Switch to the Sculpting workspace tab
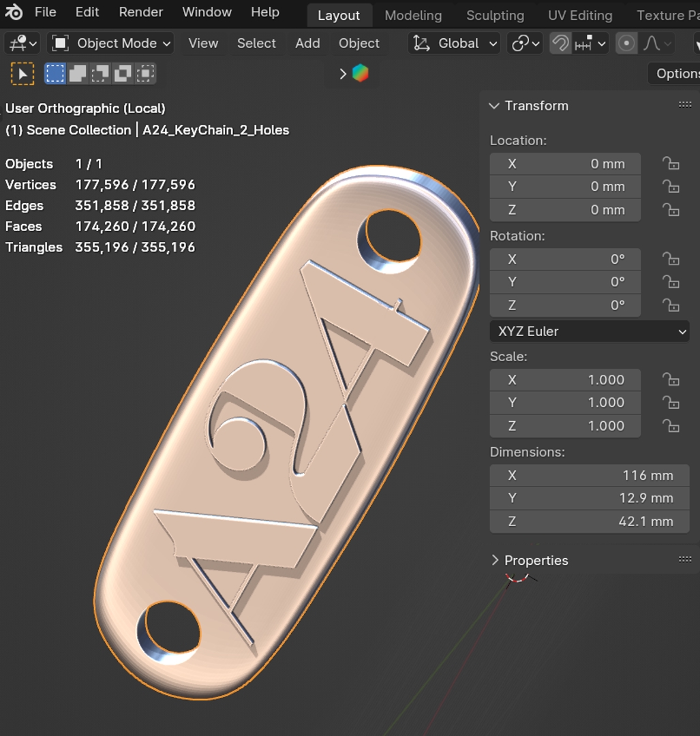The height and width of the screenshot is (736, 700). pos(495,15)
